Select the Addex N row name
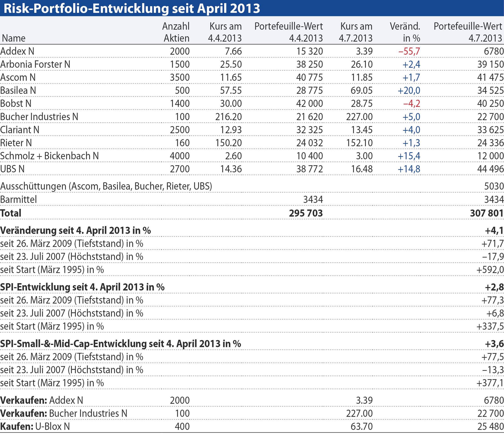This screenshot has width=504, height=442. coord(17,51)
